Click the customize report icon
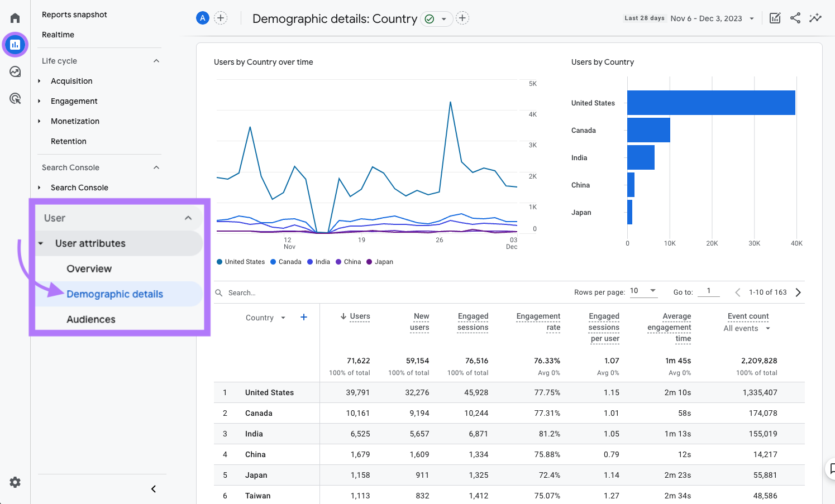The height and width of the screenshot is (504, 835). pyautogui.click(x=775, y=17)
